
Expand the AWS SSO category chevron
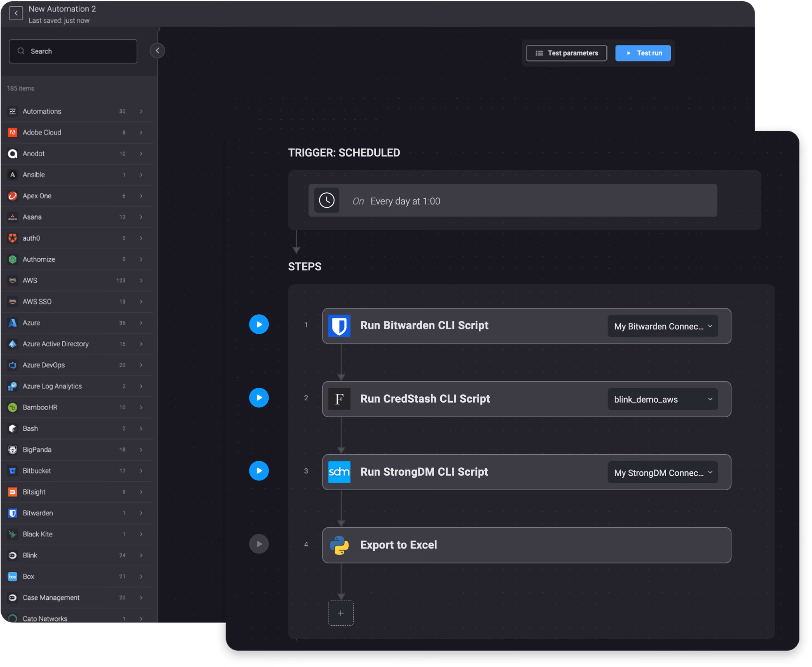click(141, 302)
